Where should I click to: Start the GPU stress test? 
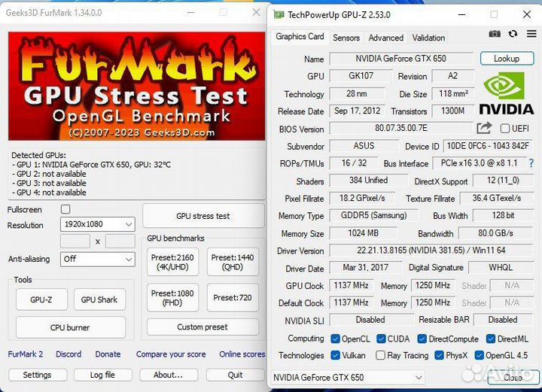[x=203, y=216]
